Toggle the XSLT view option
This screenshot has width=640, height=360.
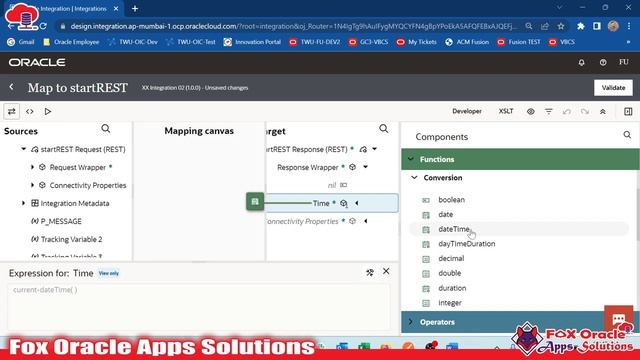pos(506,111)
